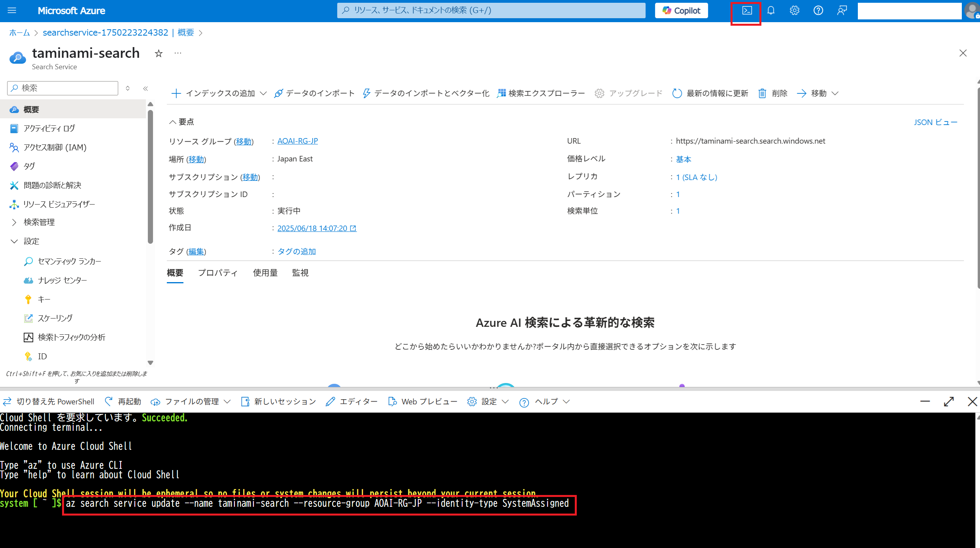
Task: Click the Copilot button
Action: click(x=682, y=11)
